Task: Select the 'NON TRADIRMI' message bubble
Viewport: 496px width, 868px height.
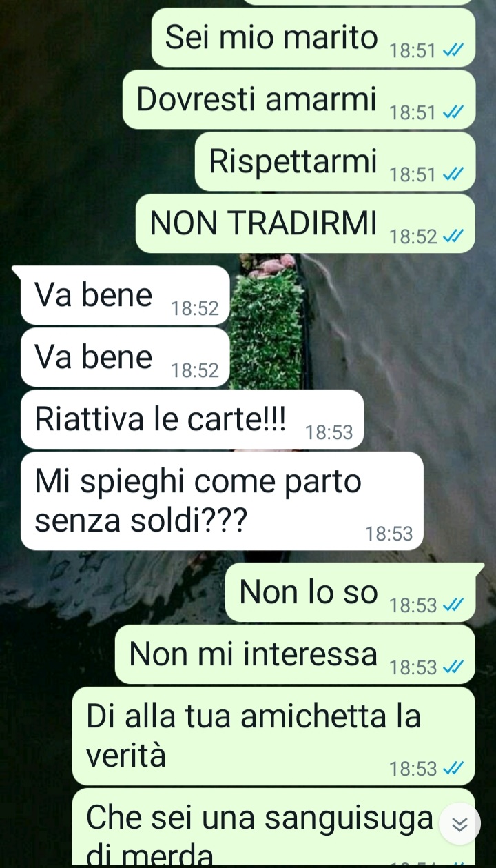Action: [306, 224]
